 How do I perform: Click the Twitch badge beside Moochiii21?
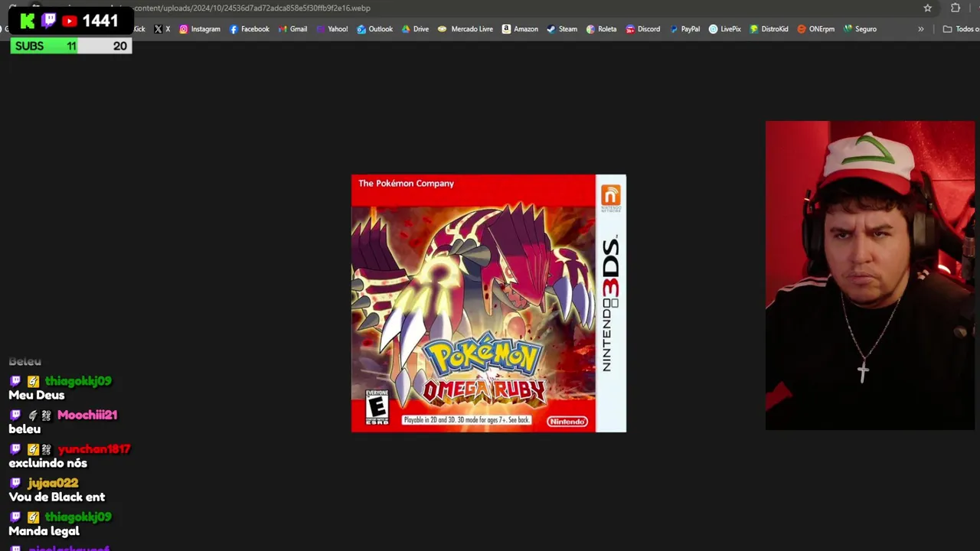[15, 415]
